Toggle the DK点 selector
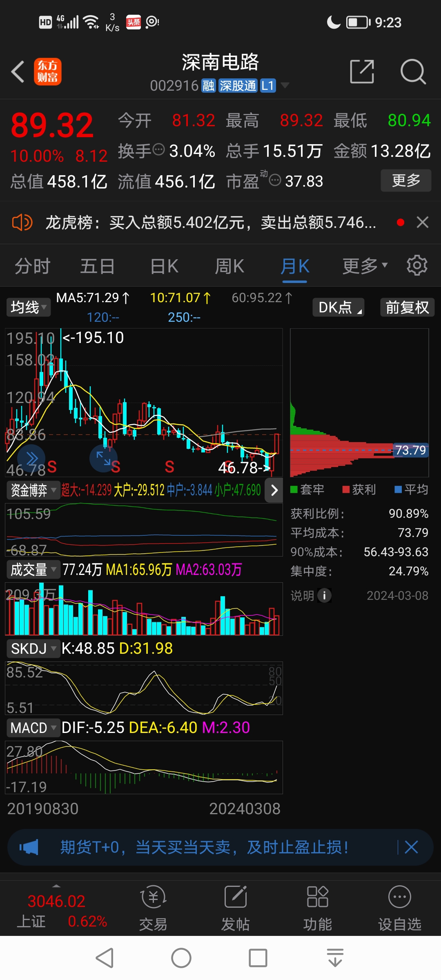Screen dimensions: 441x980 coord(339,307)
